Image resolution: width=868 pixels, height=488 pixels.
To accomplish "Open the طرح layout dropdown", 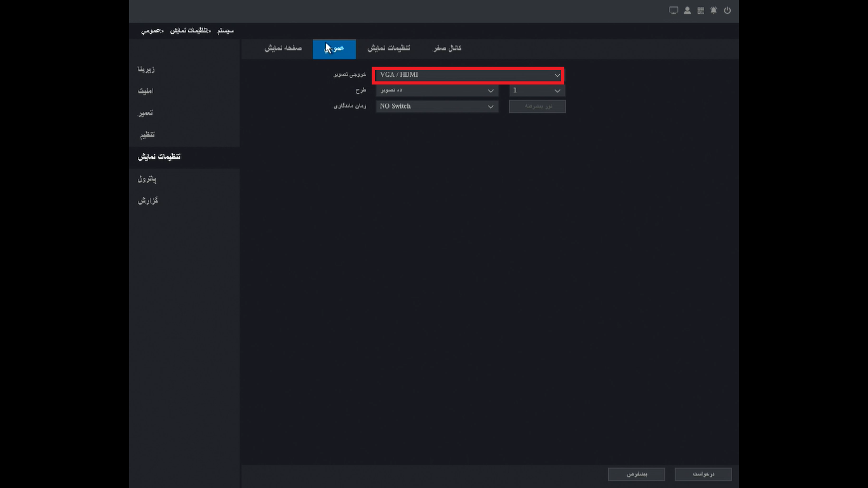I will coord(437,91).
